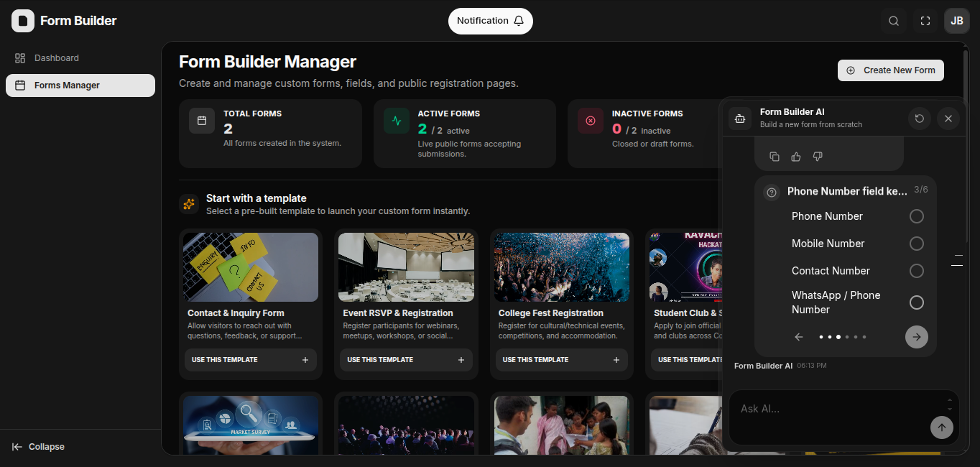This screenshot has height=467, width=980.
Task: Give thumbs up to AI response
Action: pos(796,157)
